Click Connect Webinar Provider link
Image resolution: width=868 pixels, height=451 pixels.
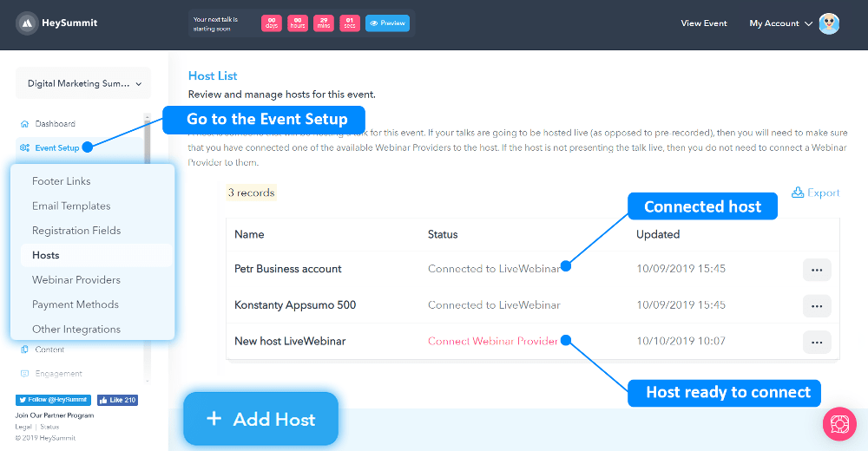(x=493, y=341)
